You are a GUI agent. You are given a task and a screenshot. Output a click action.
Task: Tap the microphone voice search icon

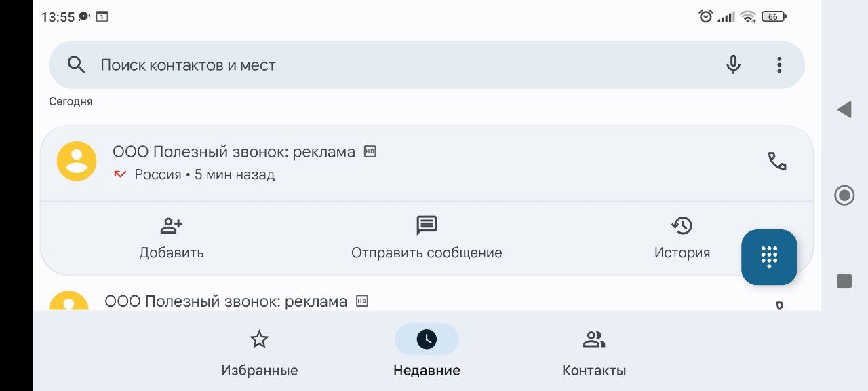[x=733, y=64]
